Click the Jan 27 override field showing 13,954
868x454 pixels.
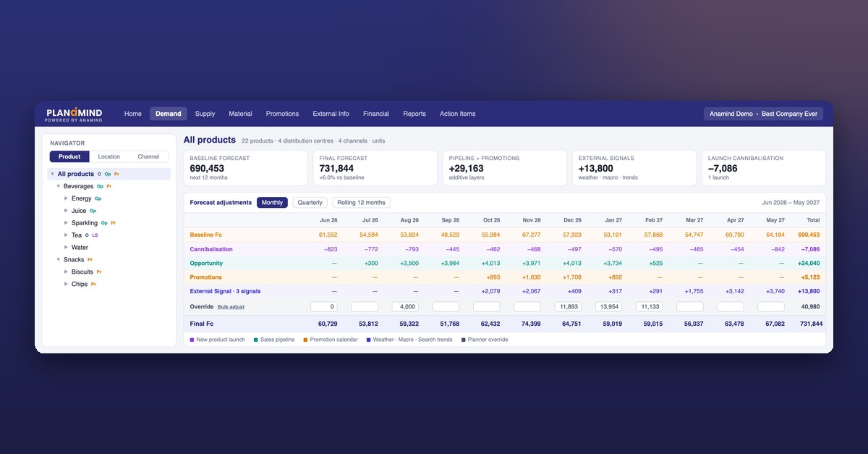click(x=608, y=307)
